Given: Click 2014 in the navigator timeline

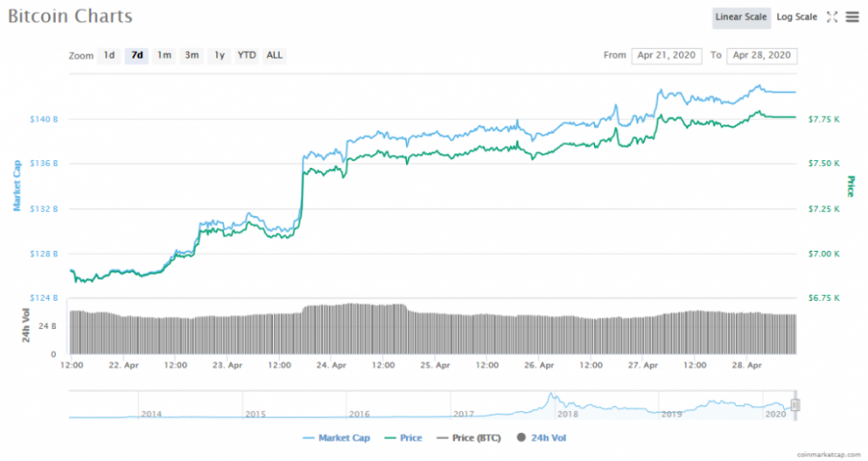Looking at the screenshot, I should (151, 414).
